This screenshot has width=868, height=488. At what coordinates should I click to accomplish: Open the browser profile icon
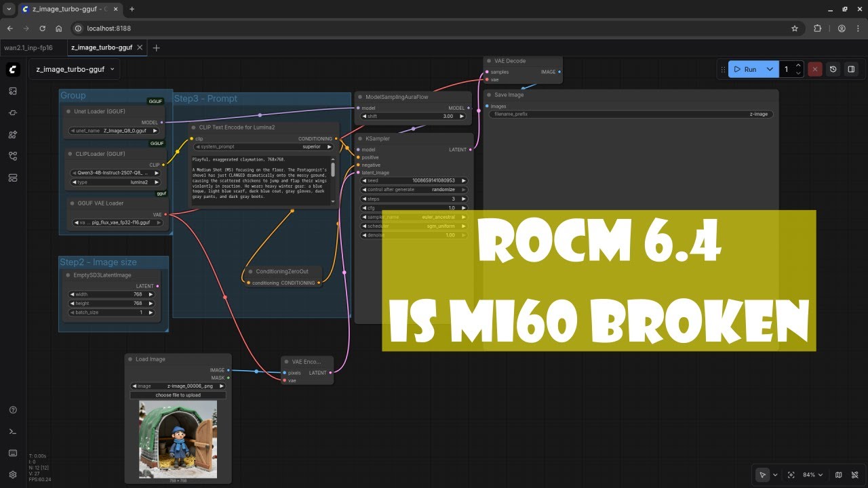pos(842,28)
